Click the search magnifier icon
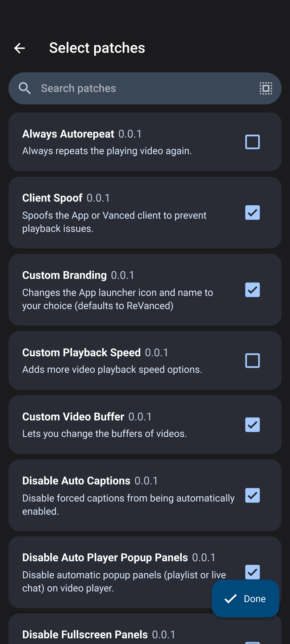 pyautogui.click(x=24, y=88)
